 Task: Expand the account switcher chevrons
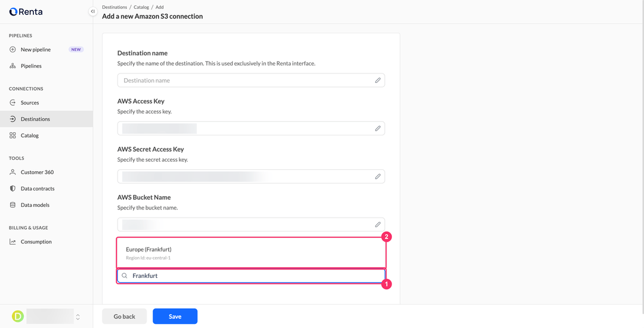point(78,317)
